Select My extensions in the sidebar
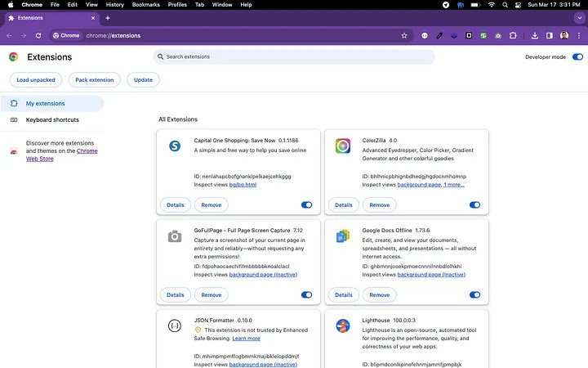The height and width of the screenshot is (368, 588). tap(51, 103)
